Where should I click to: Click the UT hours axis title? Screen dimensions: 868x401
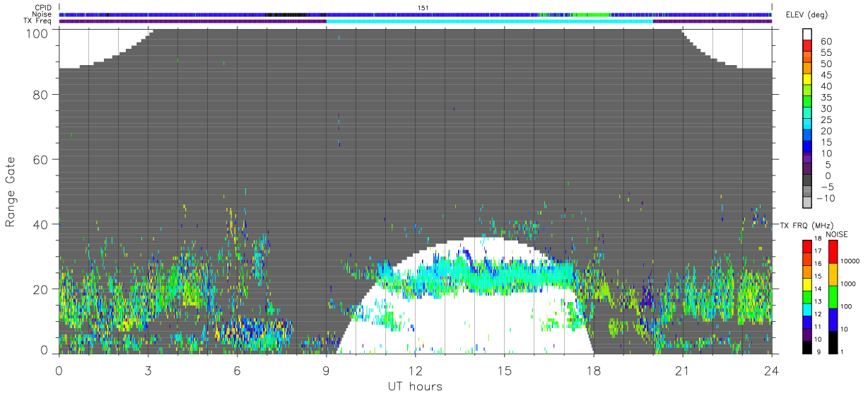tap(414, 387)
